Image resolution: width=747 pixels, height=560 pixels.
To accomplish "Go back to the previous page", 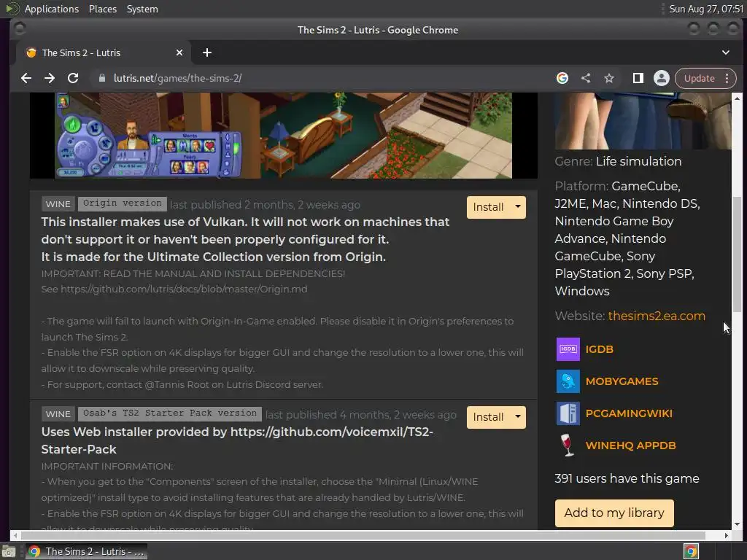I will click(x=26, y=78).
